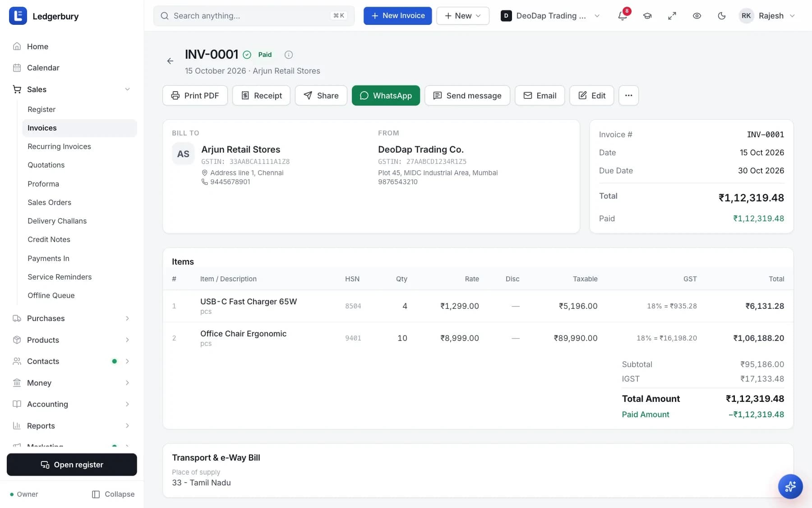Expand the Reports section
The width and height of the screenshot is (812, 508).
(x=72, y=426)
